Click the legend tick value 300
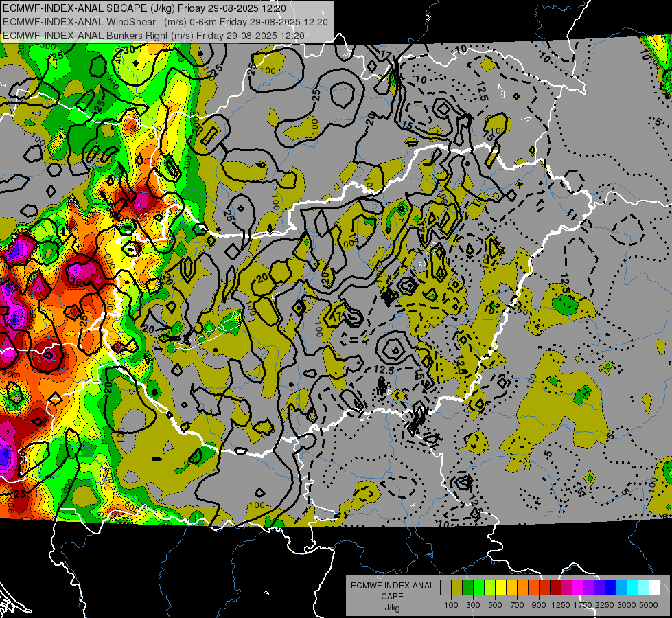Image resolution: width=672 pixels, height=618 pixels. coord(473,605)
